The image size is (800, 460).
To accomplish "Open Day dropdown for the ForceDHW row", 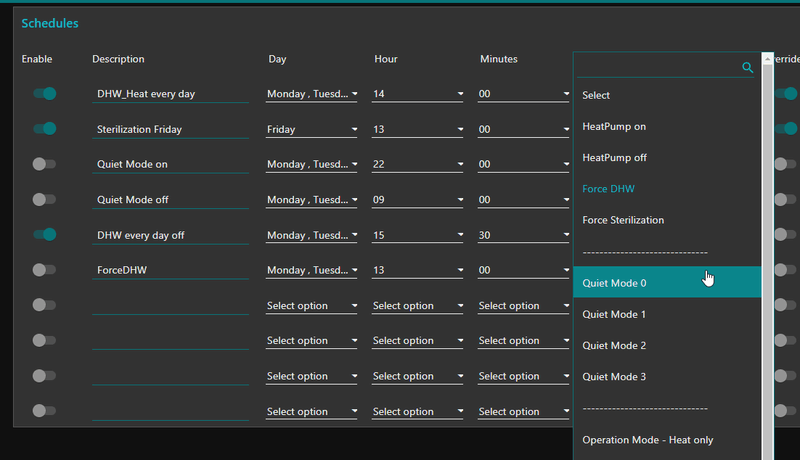I will click(x=311, y=270).
